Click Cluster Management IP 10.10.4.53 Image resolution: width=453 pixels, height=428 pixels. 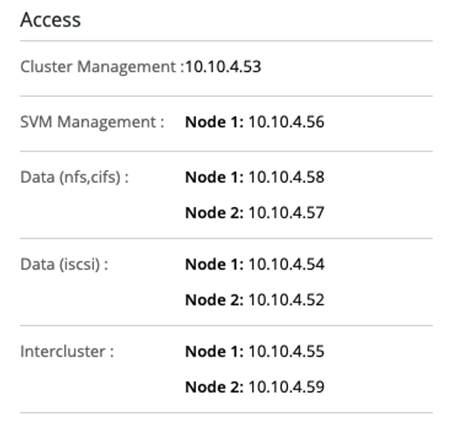223,67
